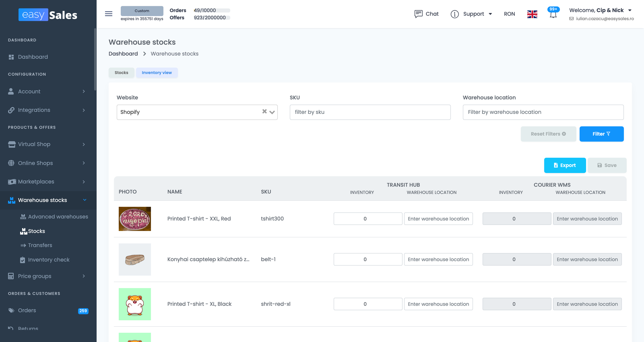Click the Export button
The image size is (644, 342).
(x=565, y=165)
